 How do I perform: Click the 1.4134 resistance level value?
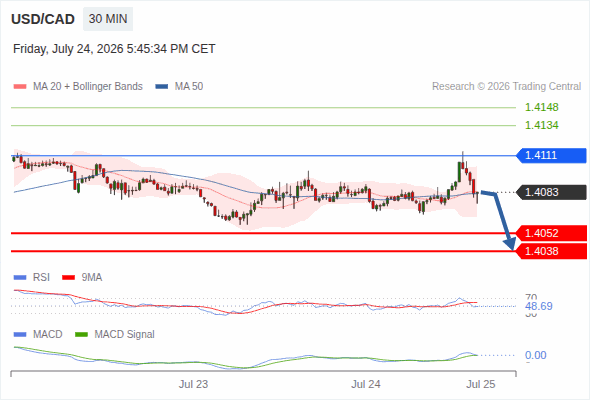click(x=541, y=125)
